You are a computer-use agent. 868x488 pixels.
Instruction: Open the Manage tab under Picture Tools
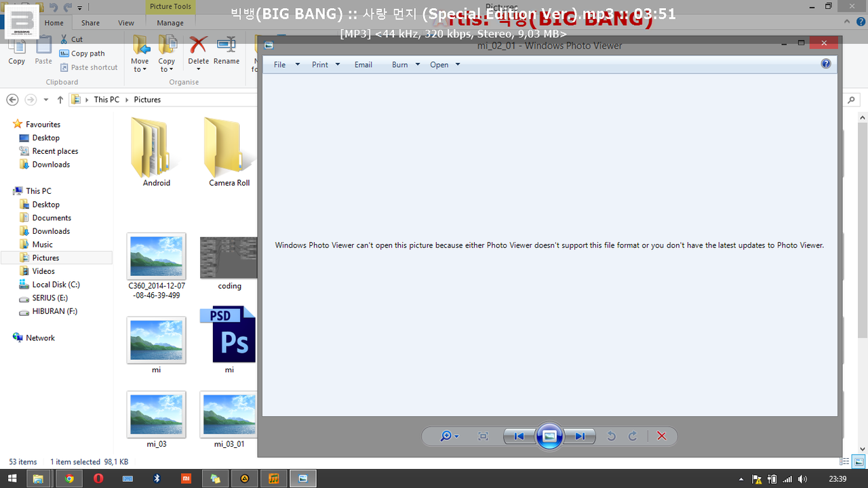(x=170, y=23)
